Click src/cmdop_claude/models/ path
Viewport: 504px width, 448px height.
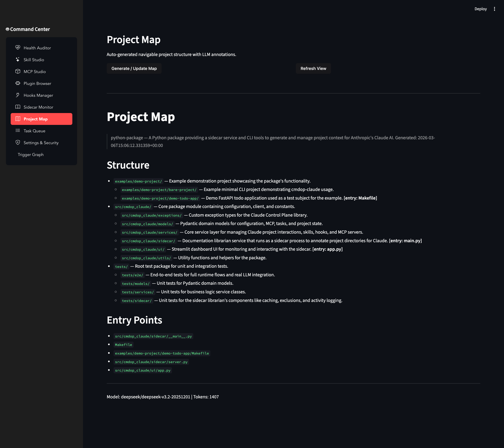147,224
